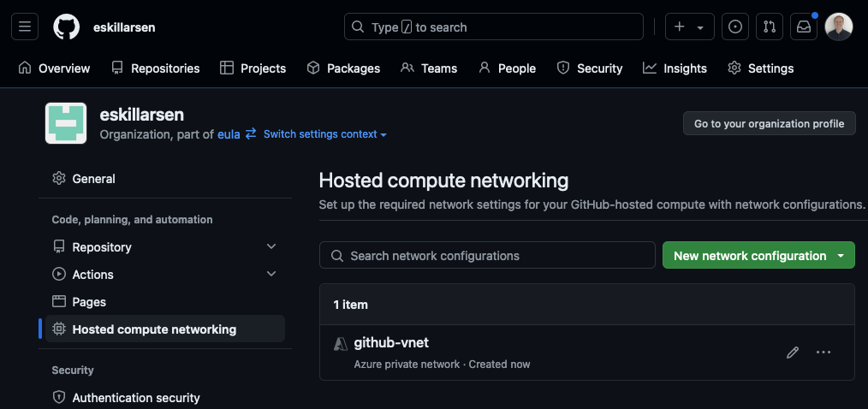Open the github-vnet network configuration
The image size is (868, 409).
(391, 343)
